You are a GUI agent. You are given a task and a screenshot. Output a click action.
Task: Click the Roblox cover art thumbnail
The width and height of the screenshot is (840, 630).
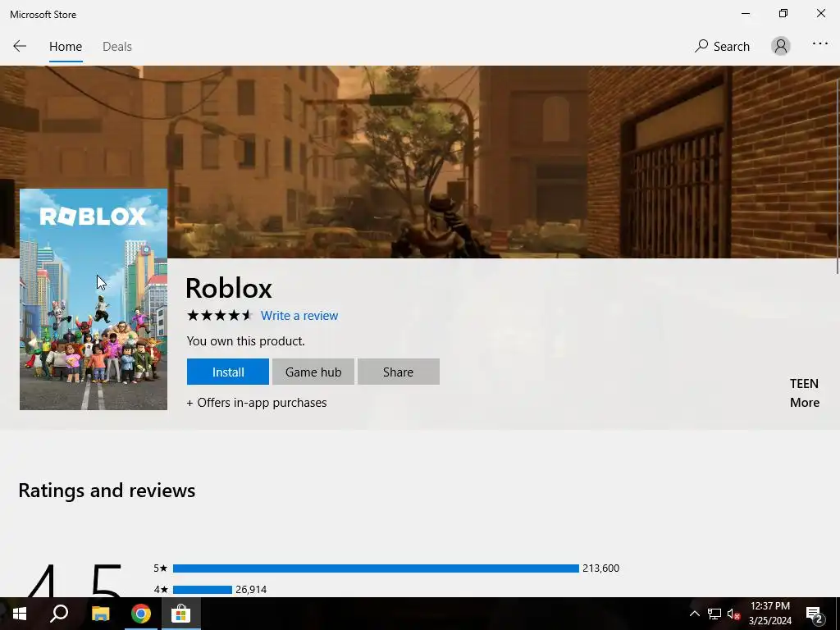point(94,299)
